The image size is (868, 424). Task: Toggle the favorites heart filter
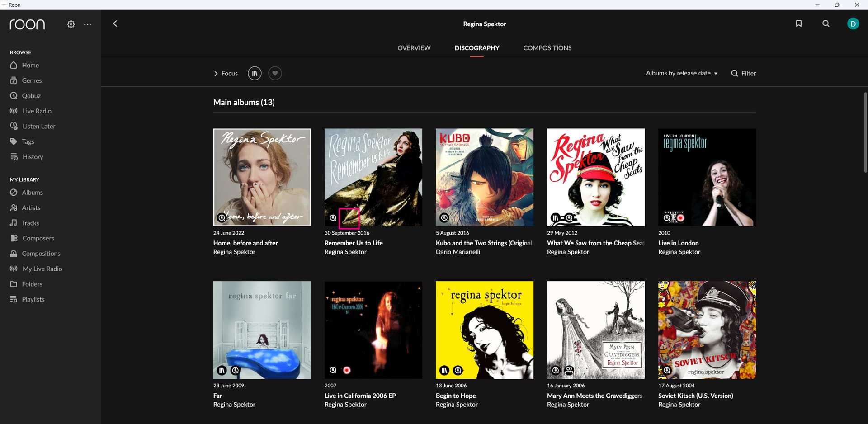pyautogui.click(x=275, y=73)
